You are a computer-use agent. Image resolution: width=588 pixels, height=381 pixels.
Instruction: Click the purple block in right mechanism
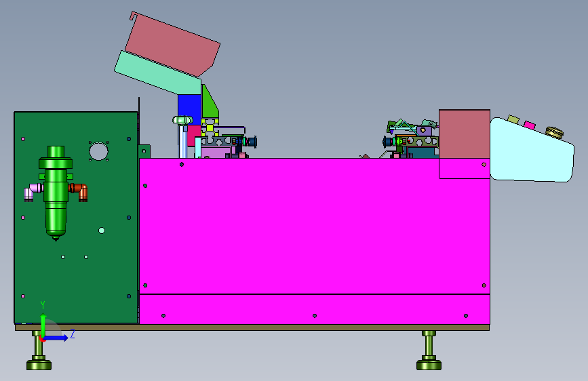424,130
